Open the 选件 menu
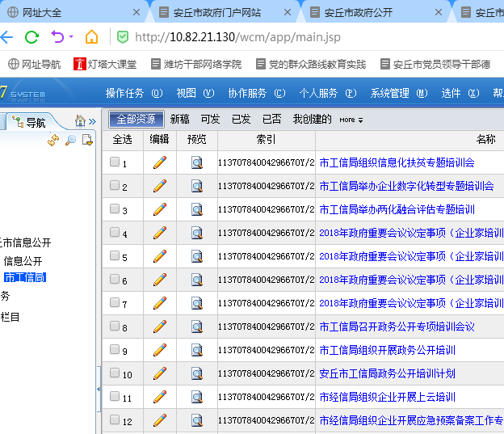 460,93
